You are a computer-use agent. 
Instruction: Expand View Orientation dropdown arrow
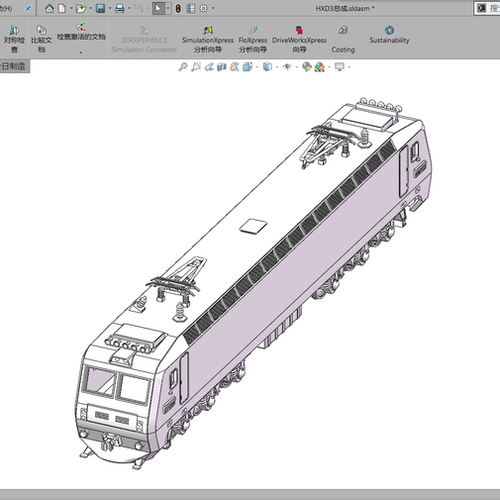point(257,67)
